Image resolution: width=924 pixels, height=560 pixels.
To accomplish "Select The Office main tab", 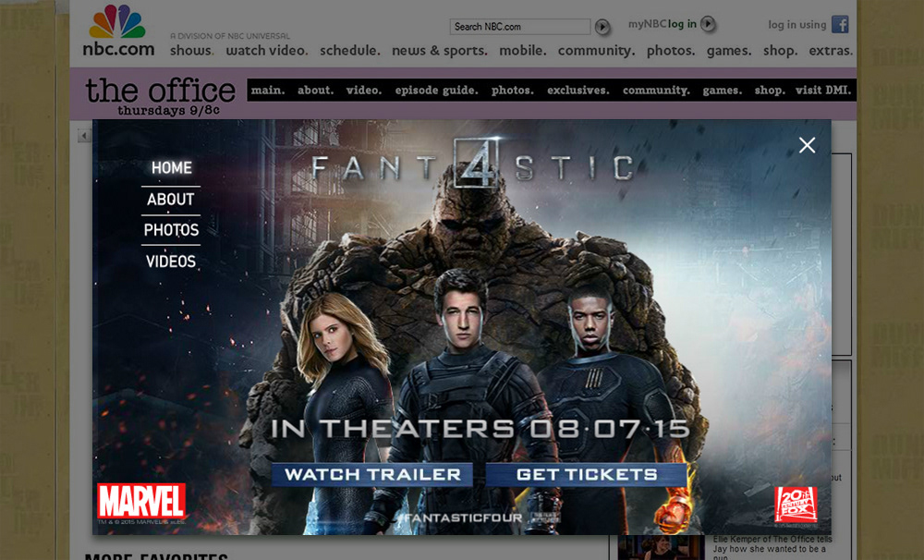I will pyautogui.click(x=268, y=91).
